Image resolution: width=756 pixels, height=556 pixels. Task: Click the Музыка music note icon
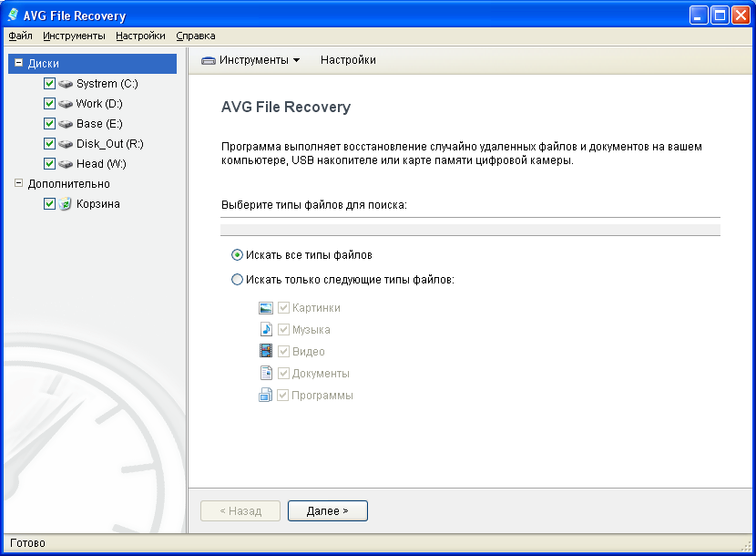click(266, 330)
